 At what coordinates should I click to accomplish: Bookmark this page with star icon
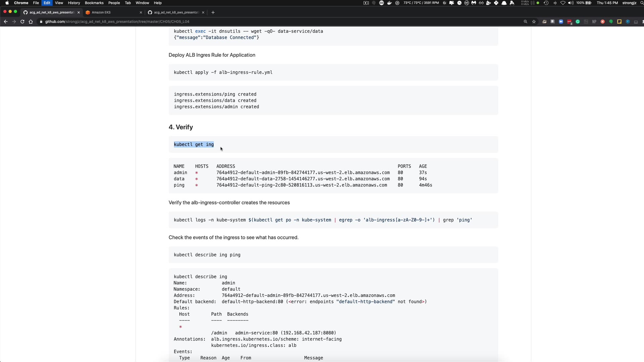coord(534,21)
